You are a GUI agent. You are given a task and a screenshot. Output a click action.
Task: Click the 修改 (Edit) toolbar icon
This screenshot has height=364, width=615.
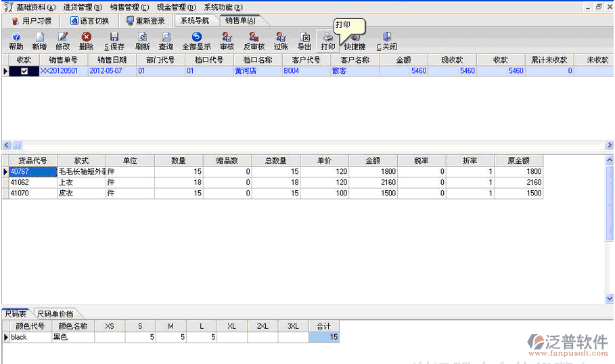[x=63, y=41]
